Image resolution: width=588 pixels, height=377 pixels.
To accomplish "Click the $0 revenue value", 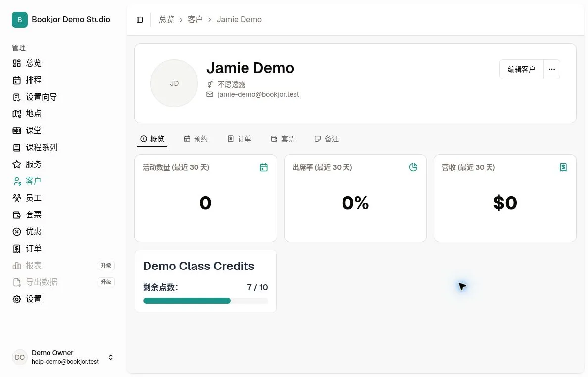I will (x=505, y=203).
